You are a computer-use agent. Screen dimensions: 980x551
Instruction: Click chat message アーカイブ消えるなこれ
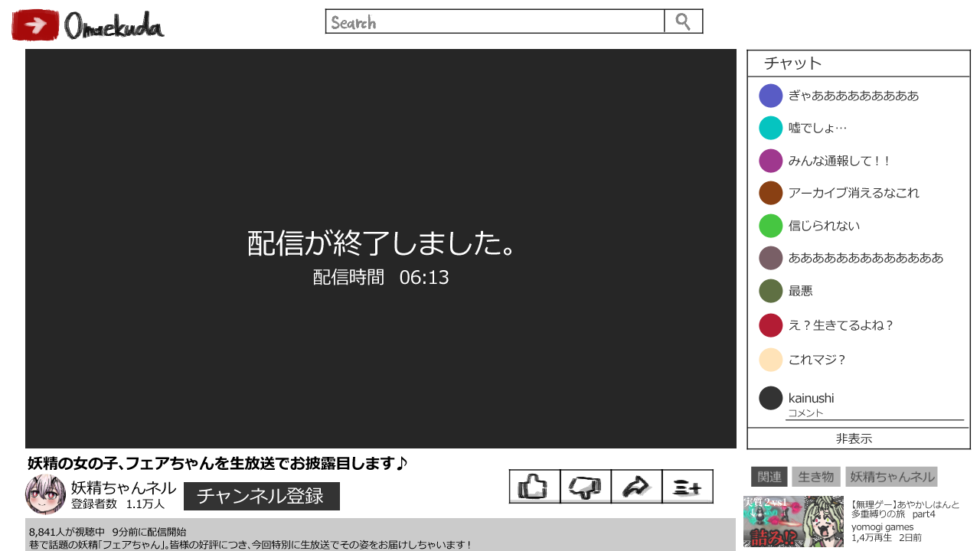coord(854,193)
